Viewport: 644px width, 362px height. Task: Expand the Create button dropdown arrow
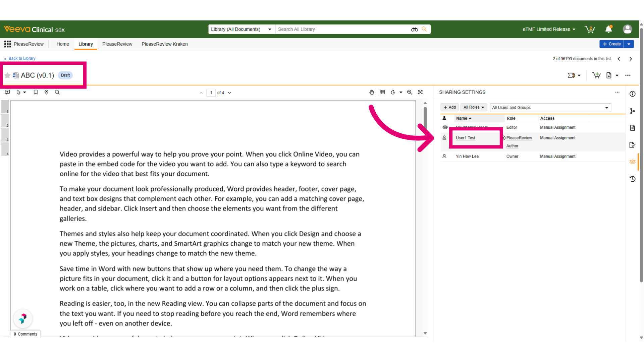click(629, 44)
